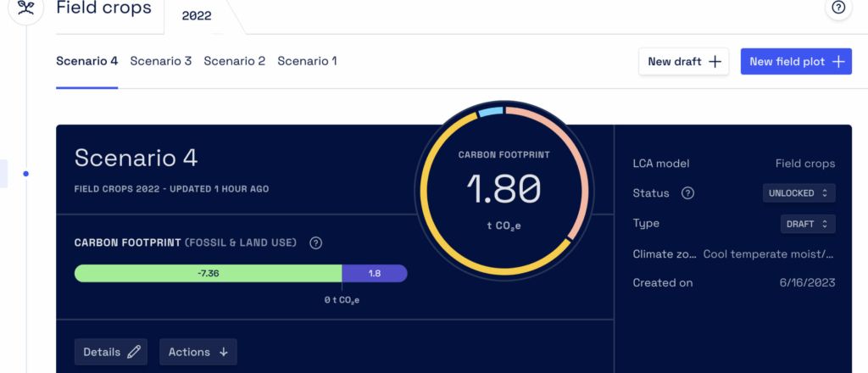868x373 pixels.
Task: Click the 'LCA model' label
Action: pyautogui.click(x=661, y=164)
